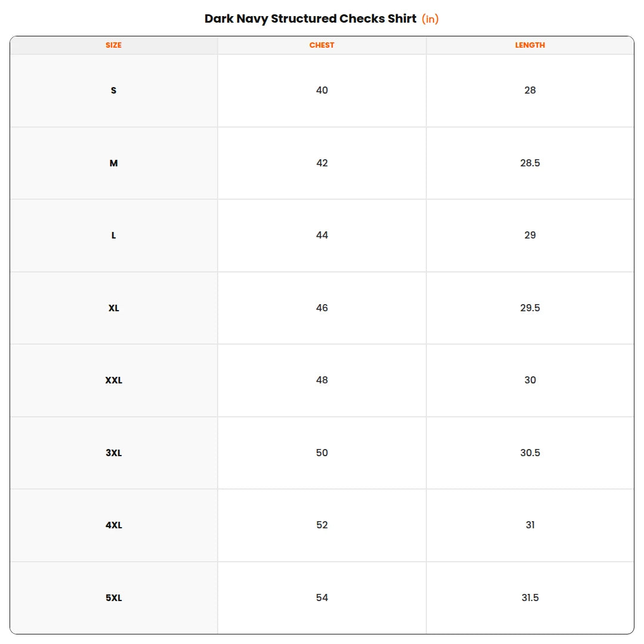Click length value 30.5 for size 3XL
Image resolution: width=644 pixels, height=644 pixels.
tap(530, 453)
